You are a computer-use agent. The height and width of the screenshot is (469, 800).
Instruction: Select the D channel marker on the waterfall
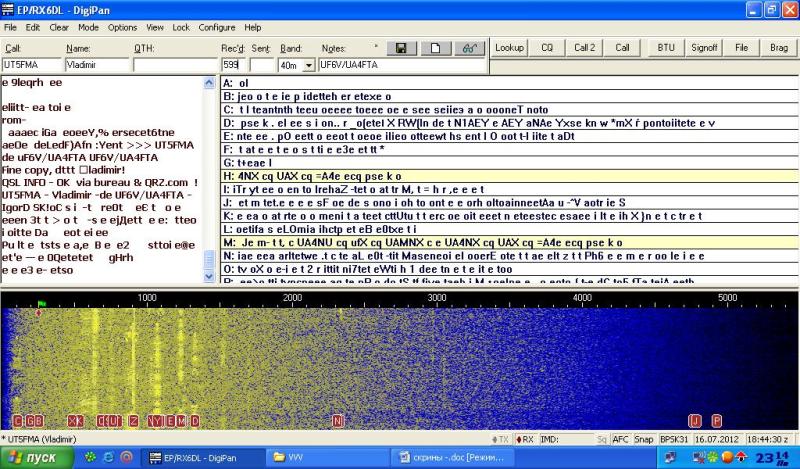point(195,421)
